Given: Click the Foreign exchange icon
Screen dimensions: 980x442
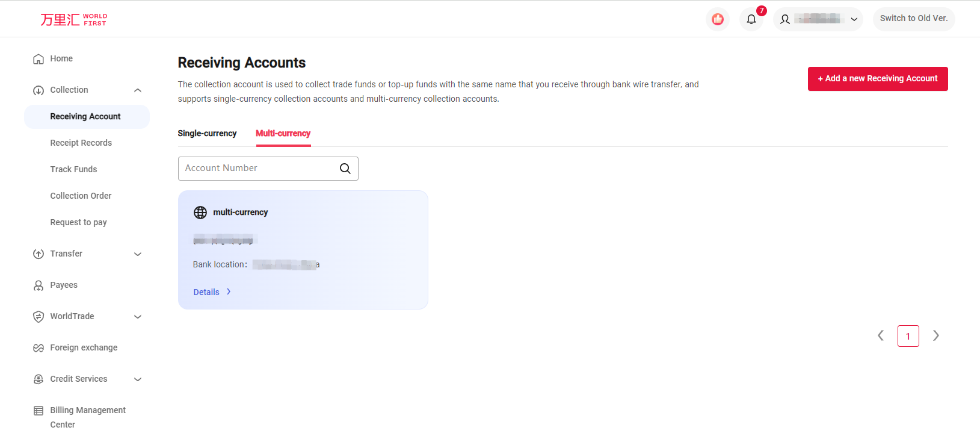Looking at the screenshot, I should 39,348.
